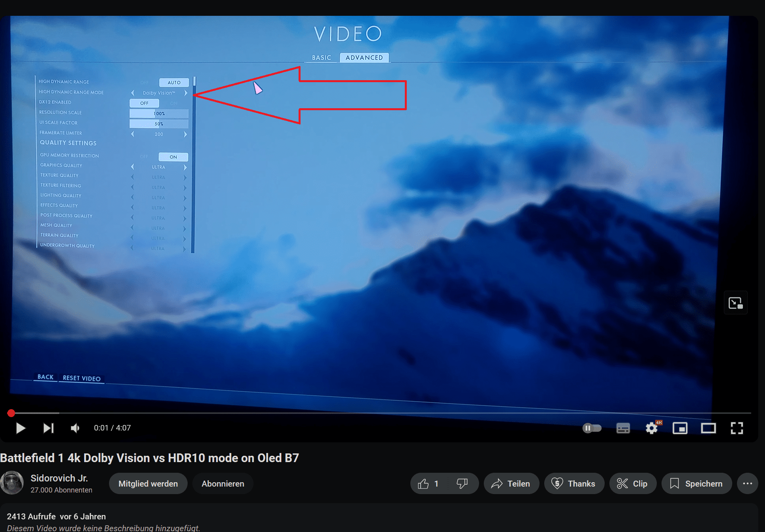Open Sidorovich Jr. channel name link
This screenshot has width=765, height=532.
click(59, 478)
